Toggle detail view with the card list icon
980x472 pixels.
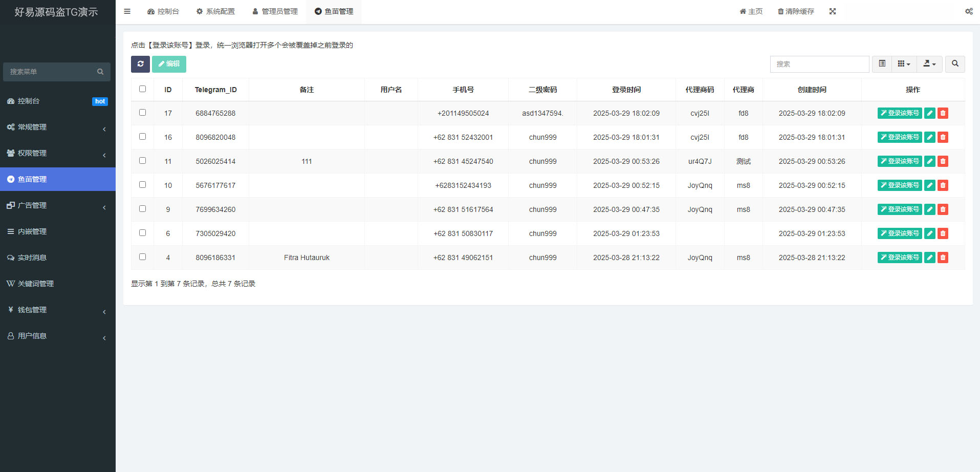tap(882, 64)
